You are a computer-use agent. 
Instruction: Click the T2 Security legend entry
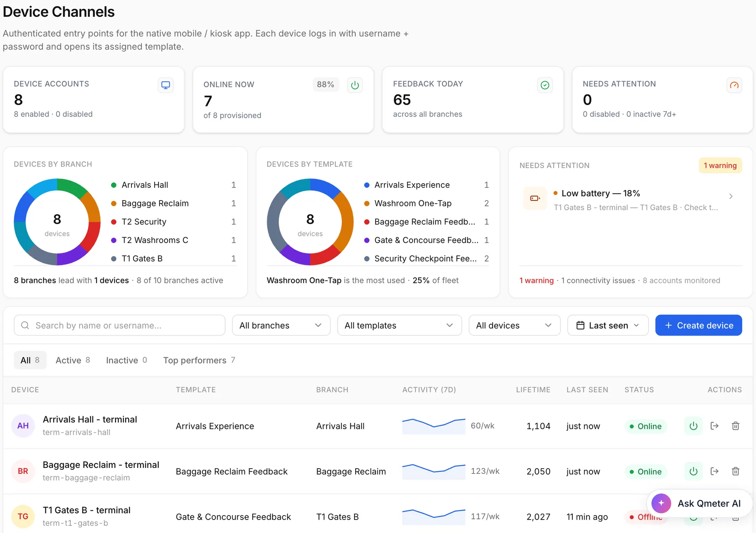(173, 222)
